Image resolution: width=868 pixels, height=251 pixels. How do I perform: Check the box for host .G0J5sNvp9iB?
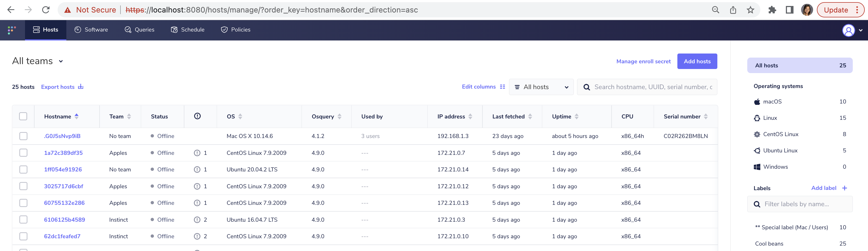(x=23, y=136)
